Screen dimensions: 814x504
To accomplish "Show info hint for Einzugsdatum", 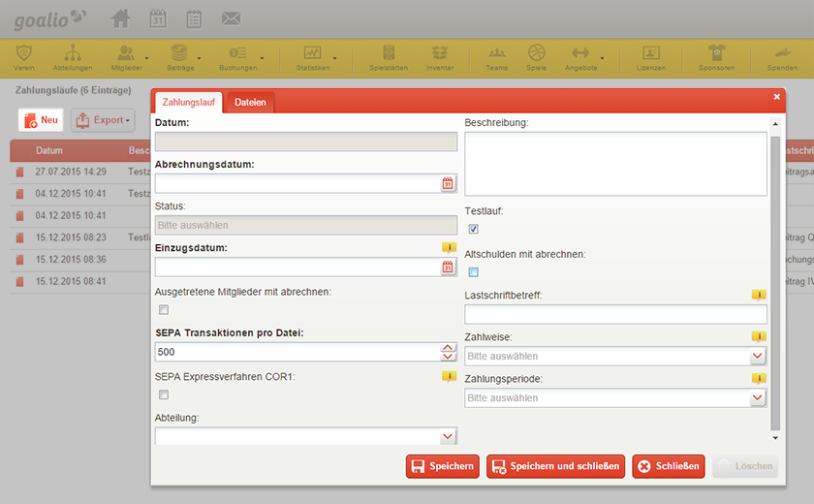I will click(x=449, y=247).
